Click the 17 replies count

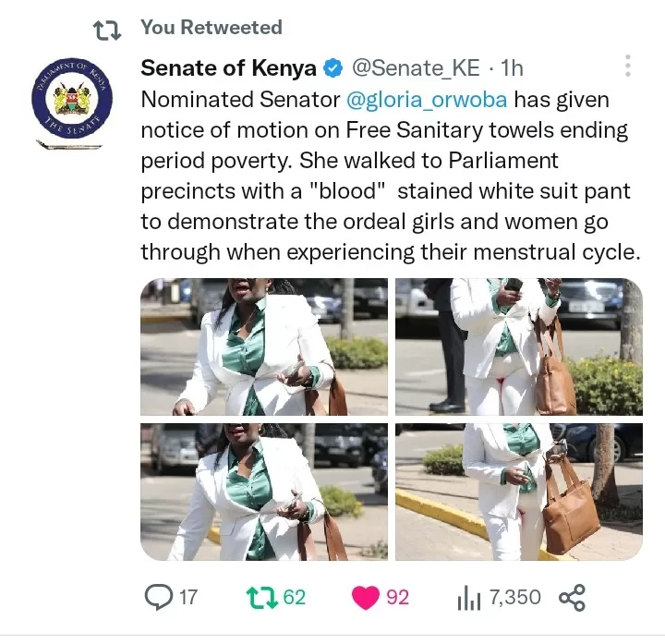click(188, 597)
